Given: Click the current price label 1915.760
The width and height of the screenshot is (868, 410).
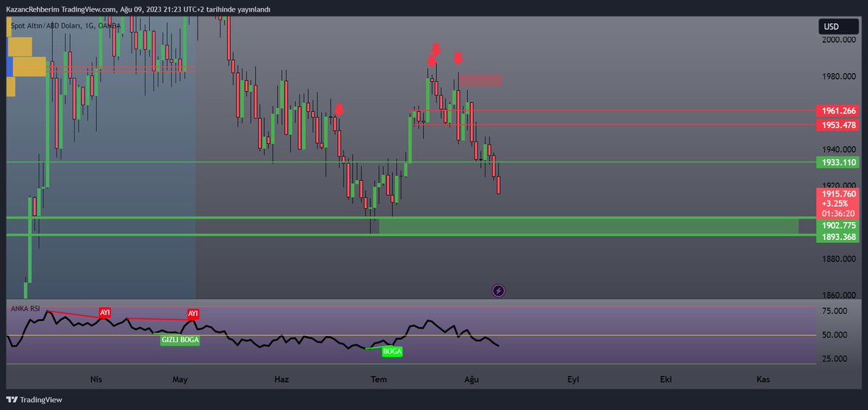Looking at the screenshot, I should coord(838,195).
